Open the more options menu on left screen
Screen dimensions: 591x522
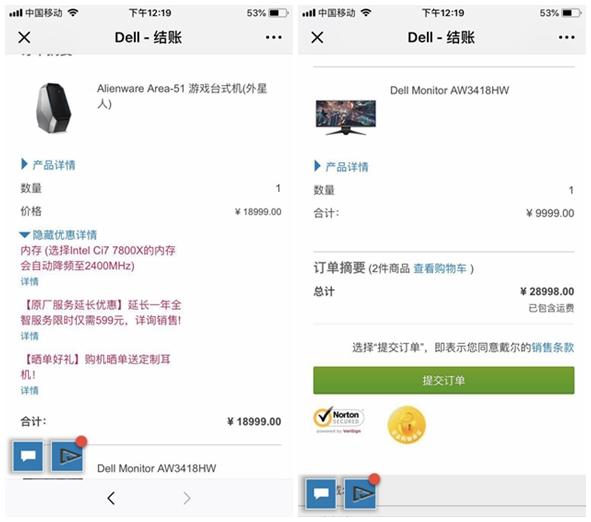pyautogui.click(x=273, y=37)
